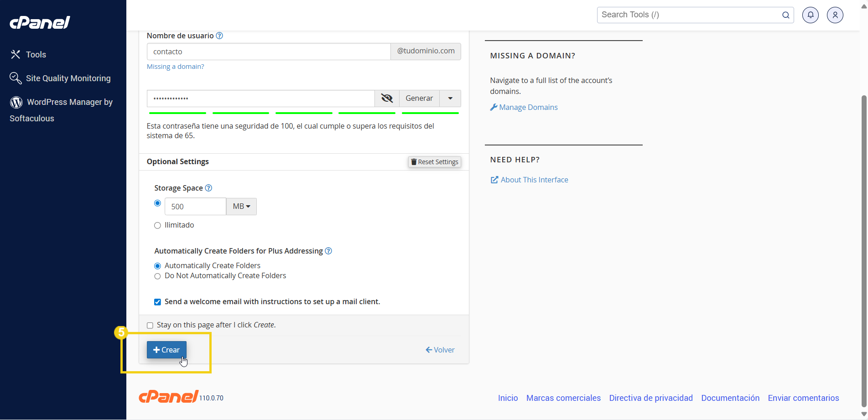This screenshot has height=420, width=868.
Task: Open Site Quality Monitoring in sidebar
Action: pyautogui.click(x=68, y=78)
